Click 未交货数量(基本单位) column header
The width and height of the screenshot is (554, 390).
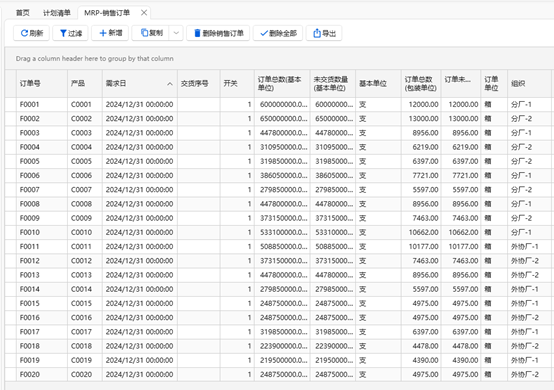pyautogui.click(x=333, y=84)
